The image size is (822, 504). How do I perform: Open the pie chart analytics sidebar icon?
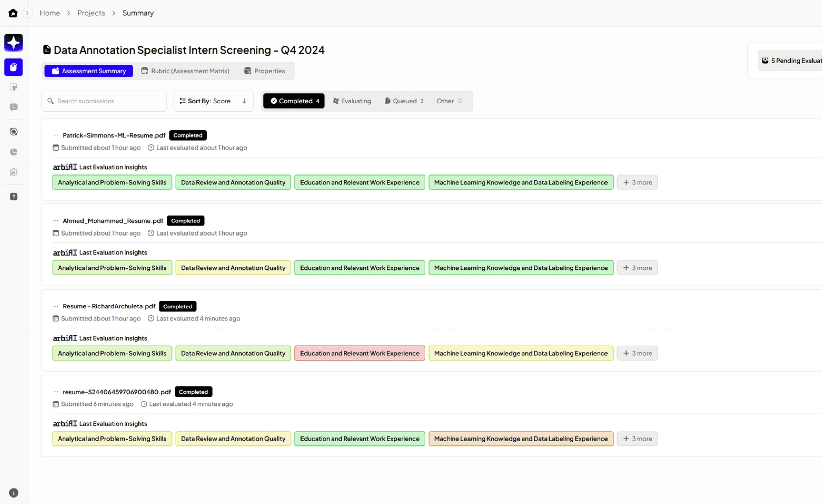coord(13,152)
